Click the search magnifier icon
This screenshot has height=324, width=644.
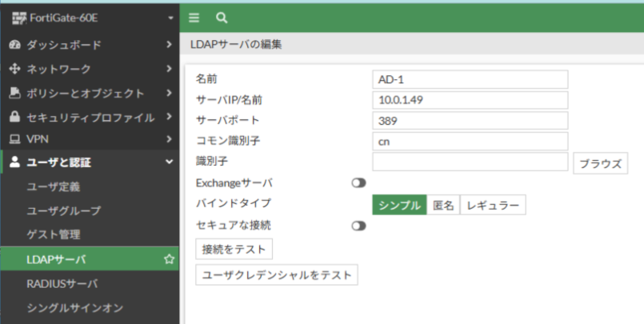[x=222, y=17]
